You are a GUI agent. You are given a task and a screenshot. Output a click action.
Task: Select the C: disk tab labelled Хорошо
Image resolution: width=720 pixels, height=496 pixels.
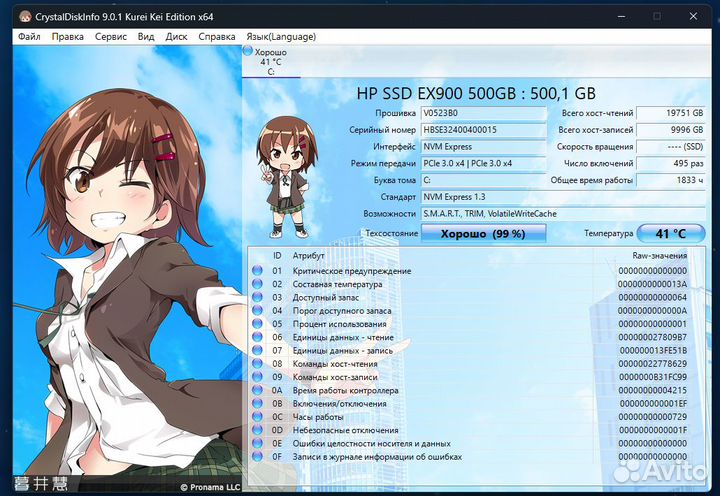click(271, 61)
